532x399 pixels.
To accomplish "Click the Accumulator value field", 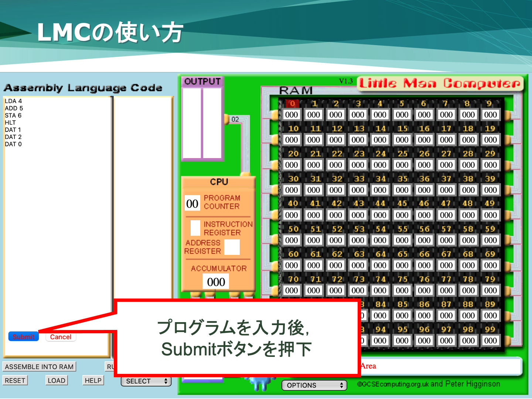I will click(216, 282).
